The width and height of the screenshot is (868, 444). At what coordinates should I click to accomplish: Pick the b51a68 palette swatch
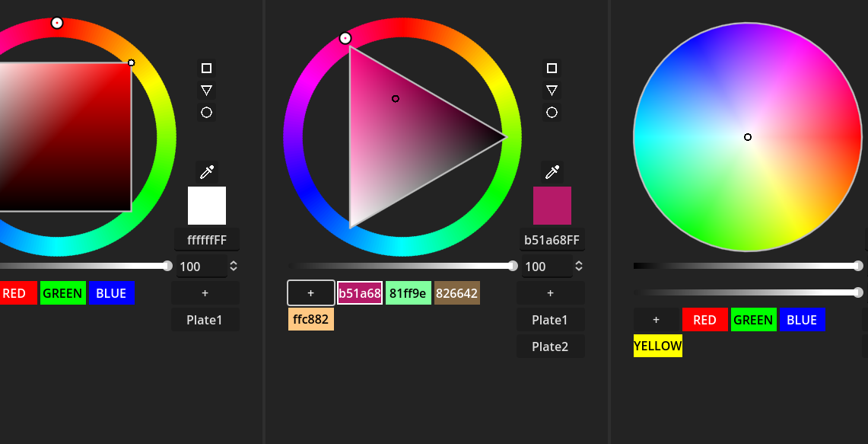[x=360, y=292]
